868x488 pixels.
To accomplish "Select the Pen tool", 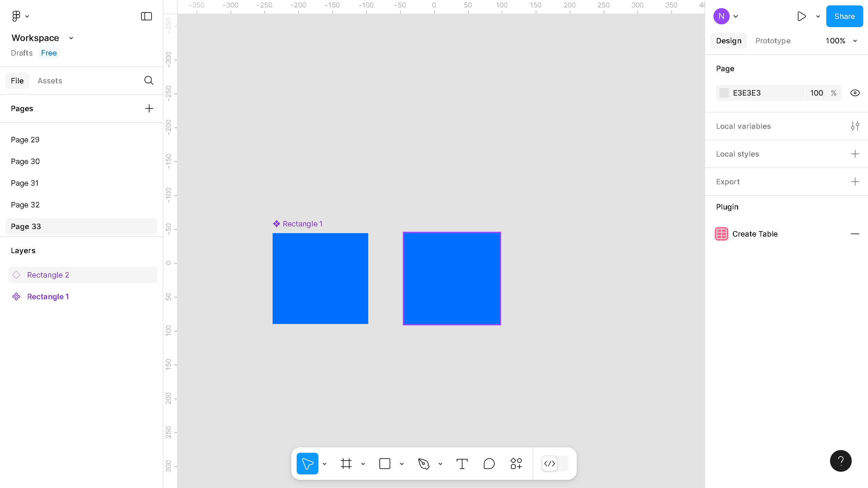I will click(x=424, y=463).
